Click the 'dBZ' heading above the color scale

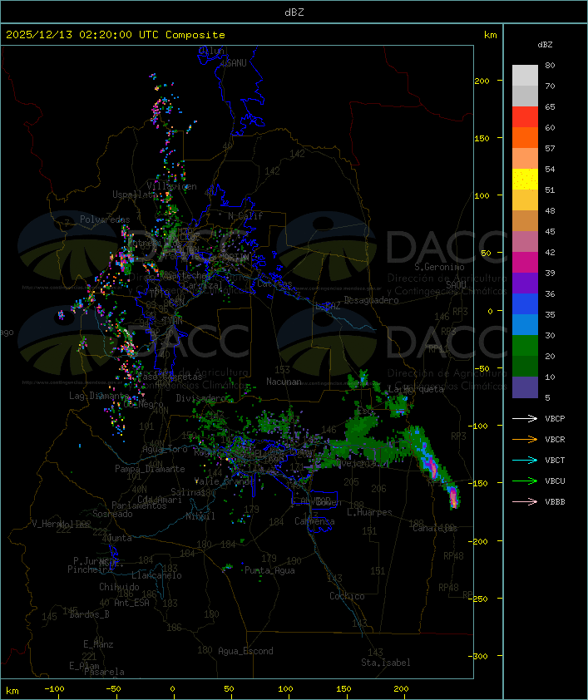click(x=545, y=45)
